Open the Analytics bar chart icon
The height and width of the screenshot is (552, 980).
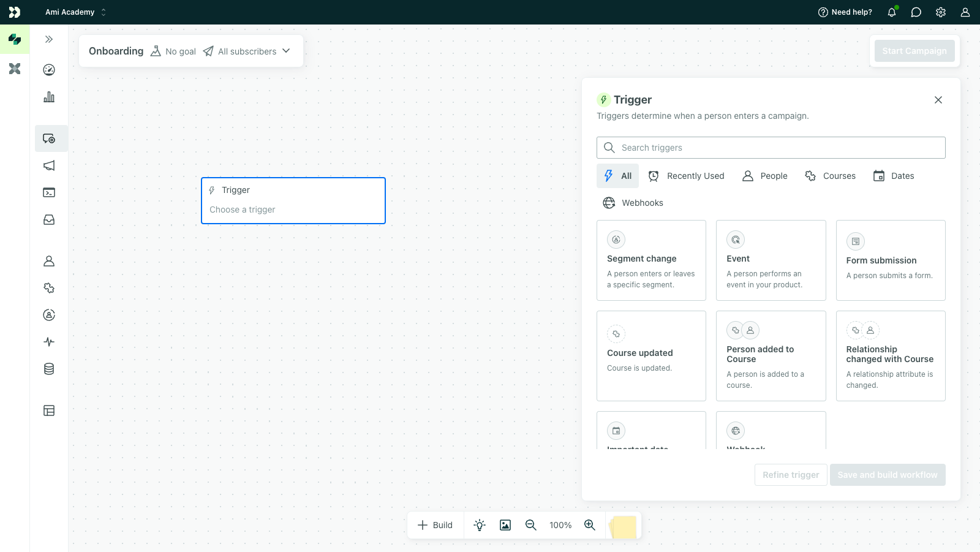tap(49, 97)
